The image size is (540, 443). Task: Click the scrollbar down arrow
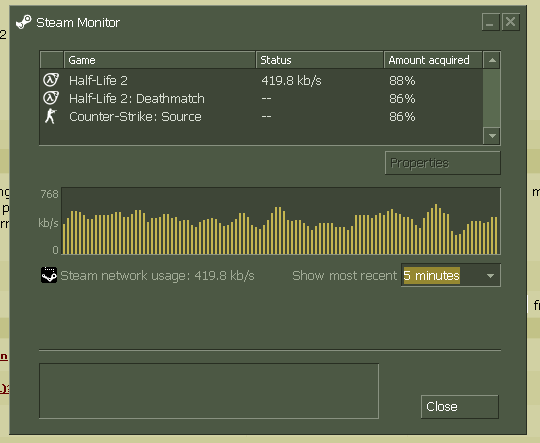(x=492, y=136)
